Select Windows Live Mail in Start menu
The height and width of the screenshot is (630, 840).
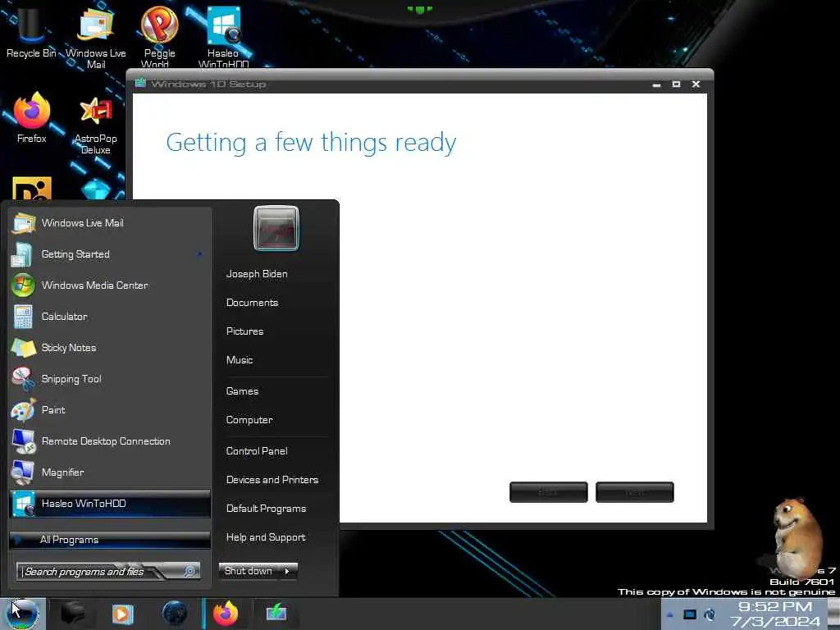(x=111, y=223)
